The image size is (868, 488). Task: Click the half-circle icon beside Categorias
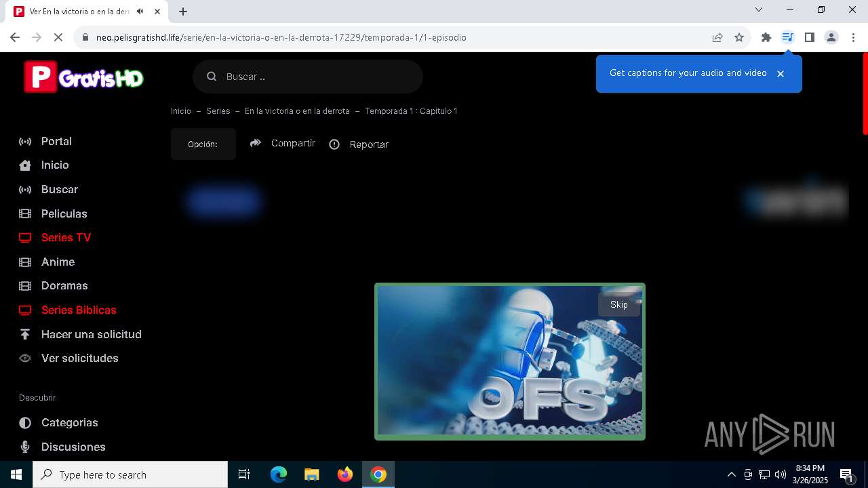click(x=25, y=423)
